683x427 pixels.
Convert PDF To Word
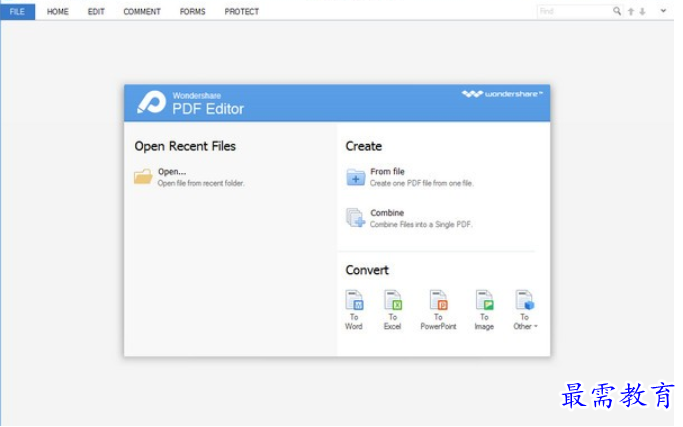coord(354,310)
